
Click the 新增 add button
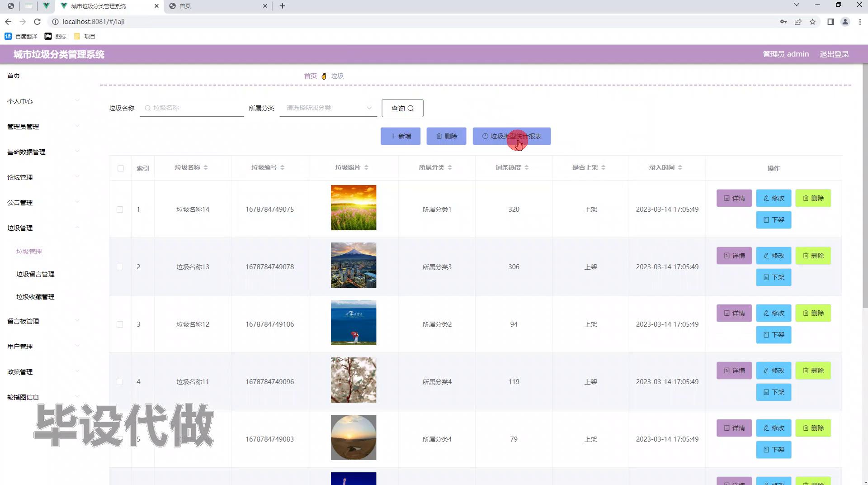coord(401,136)
